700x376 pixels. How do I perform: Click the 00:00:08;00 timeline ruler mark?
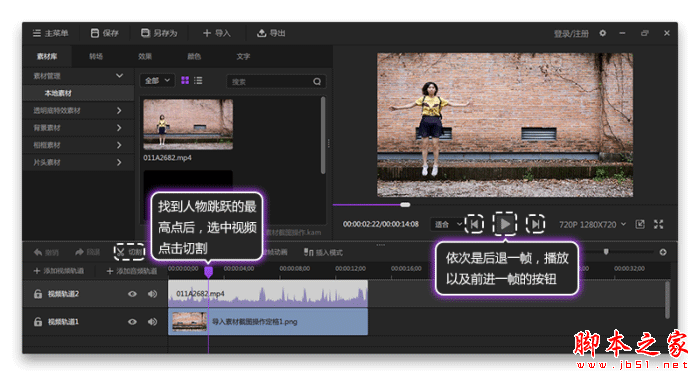pyautogui.click(x=295, y=269)
